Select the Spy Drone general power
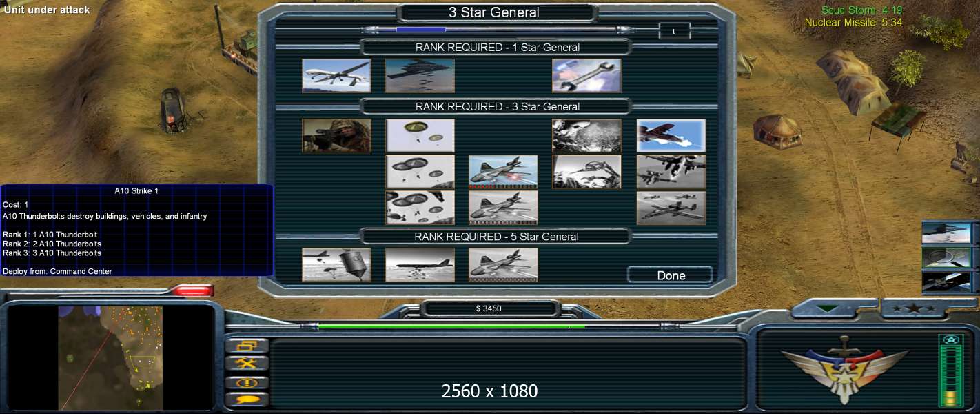Screen dimensions: 980x414 pos(336,76)
